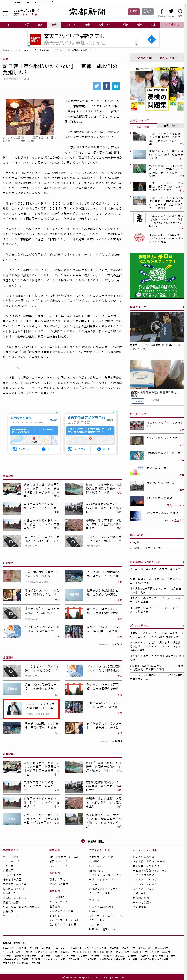The height and width of the screenshot is (980, 187).
Task: Share article via Twitter button
Action: 97,86
